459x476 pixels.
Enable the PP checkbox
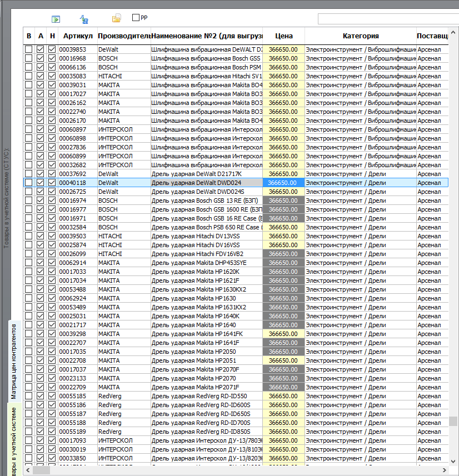pos(136,18)
